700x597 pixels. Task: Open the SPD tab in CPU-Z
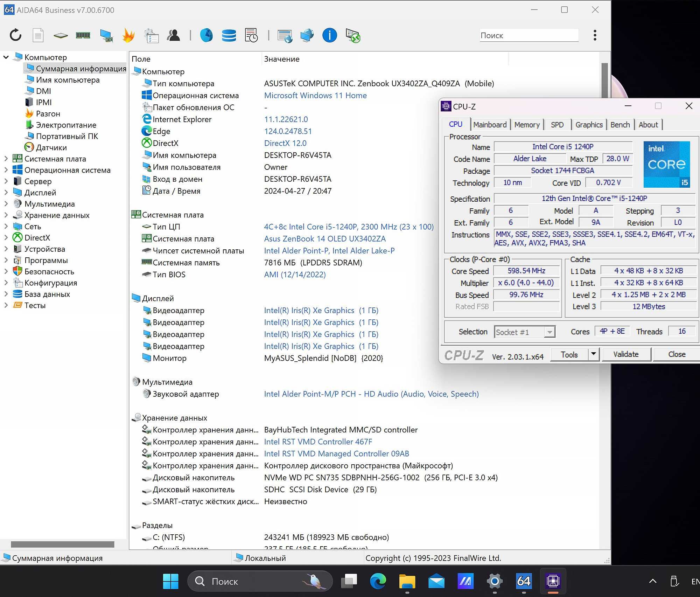click(x=557, y=125)
